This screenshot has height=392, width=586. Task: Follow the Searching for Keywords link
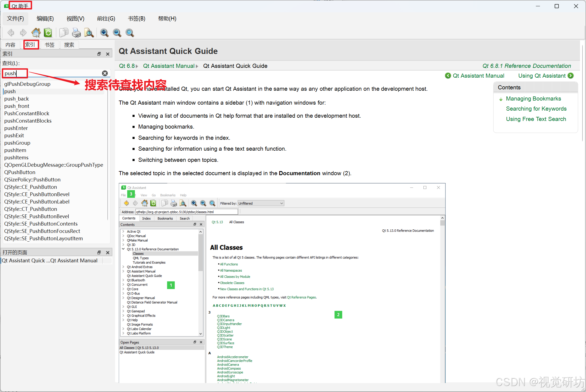tap(536, 109)
